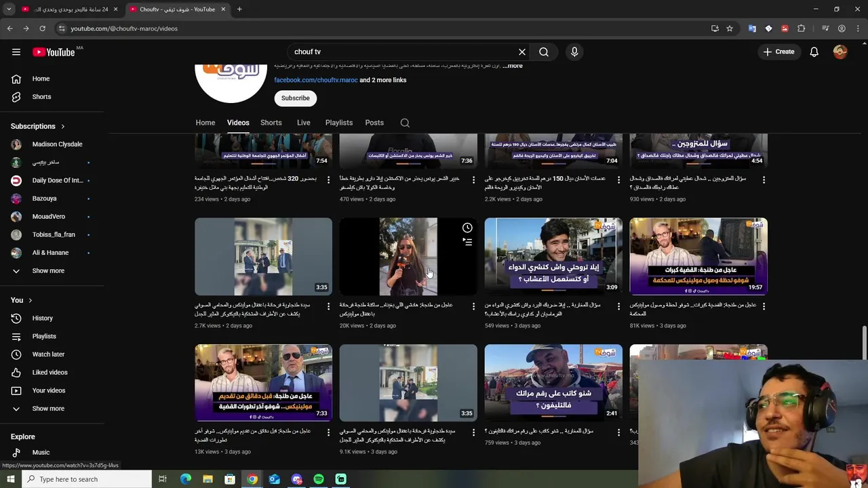Click the Windows Start button
The image size is (868, 488).
point(10,479)
